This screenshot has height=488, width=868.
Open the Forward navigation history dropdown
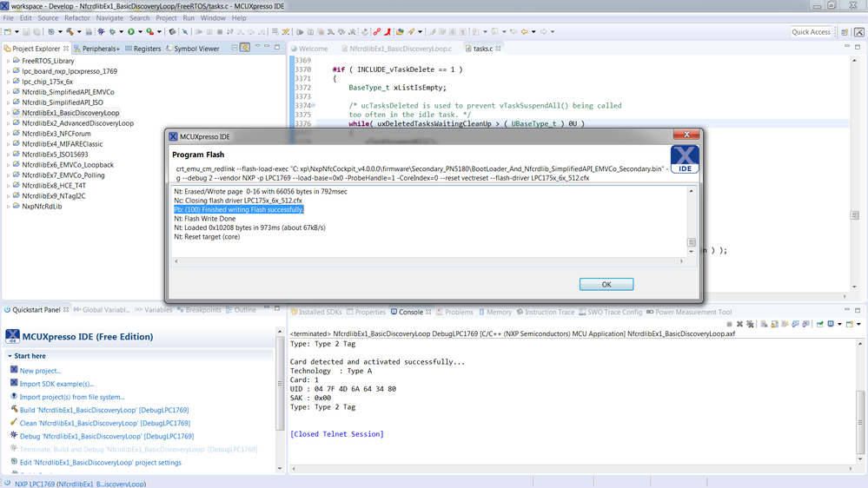tap(552, 32)
